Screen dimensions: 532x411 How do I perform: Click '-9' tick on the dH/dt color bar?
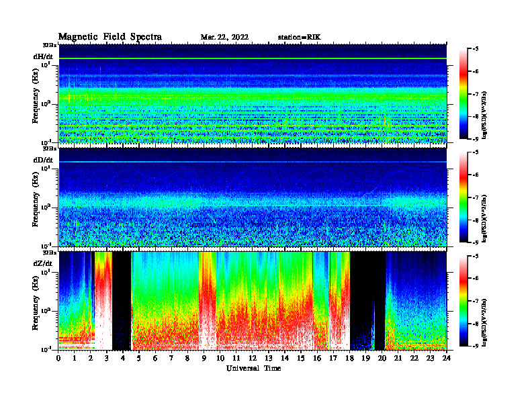click(475, 139)
